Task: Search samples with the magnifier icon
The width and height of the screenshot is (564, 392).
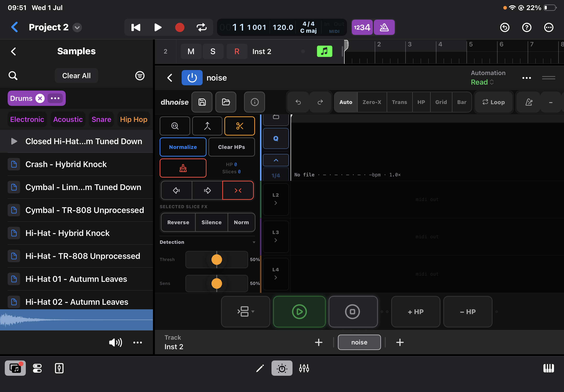Action: pyautogui.click(x=13, y=76)
